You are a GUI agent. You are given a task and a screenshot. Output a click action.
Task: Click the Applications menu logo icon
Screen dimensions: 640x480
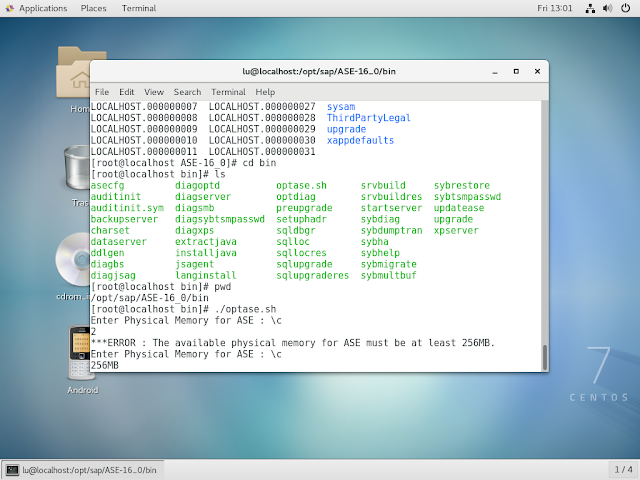coord(9,8)
